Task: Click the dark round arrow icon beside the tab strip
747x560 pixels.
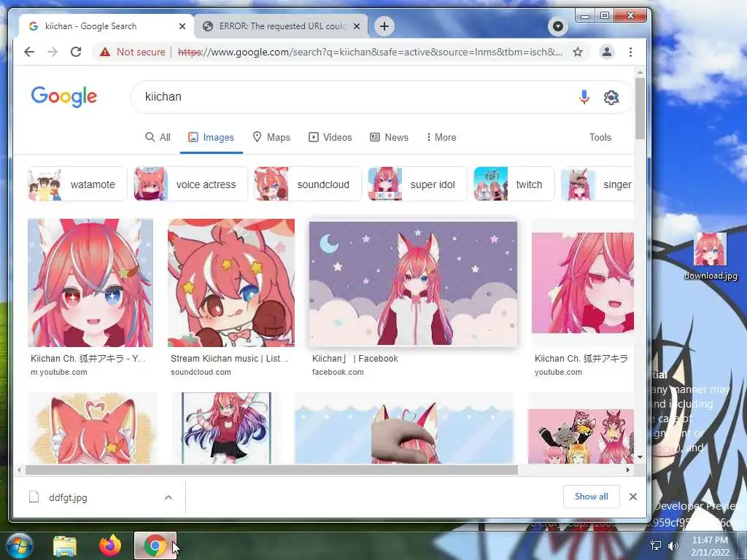Action: click(558, 26)
